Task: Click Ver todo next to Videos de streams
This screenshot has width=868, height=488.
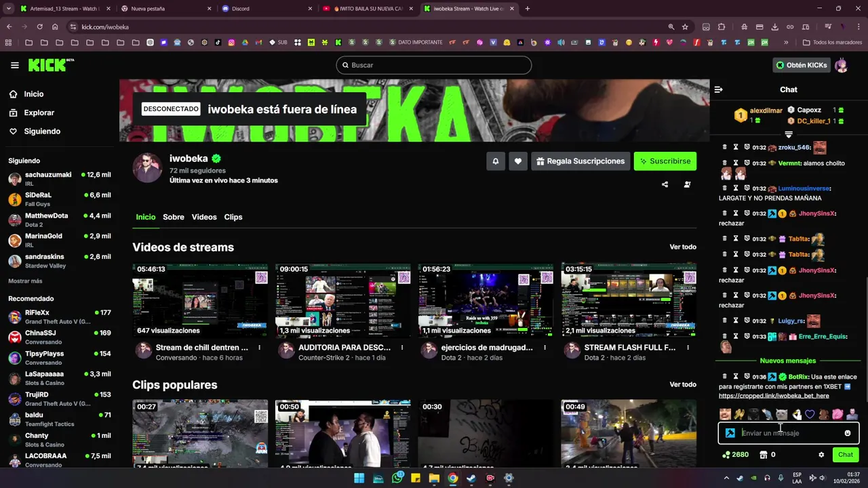Action: point(683,247)
